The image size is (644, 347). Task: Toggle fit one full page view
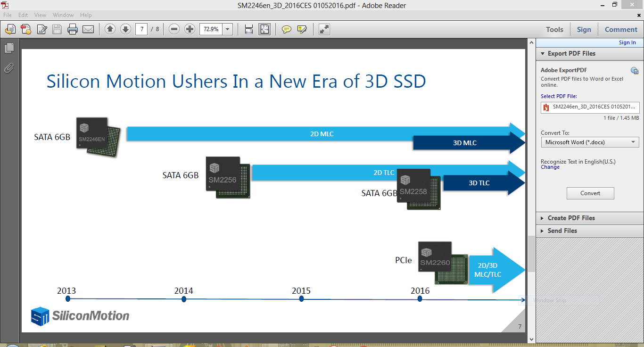[x=264, y=29]
